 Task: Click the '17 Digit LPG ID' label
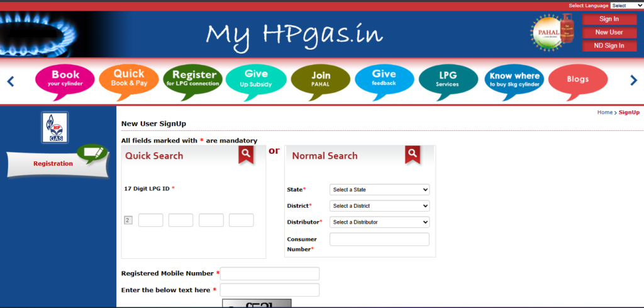147,188
